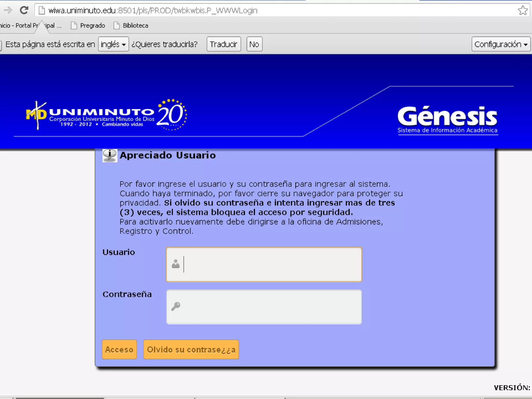Image resolution: width=532 pixels, height=399 pixels.
Task: Bookmark page with the star icon
Action: 522,10
